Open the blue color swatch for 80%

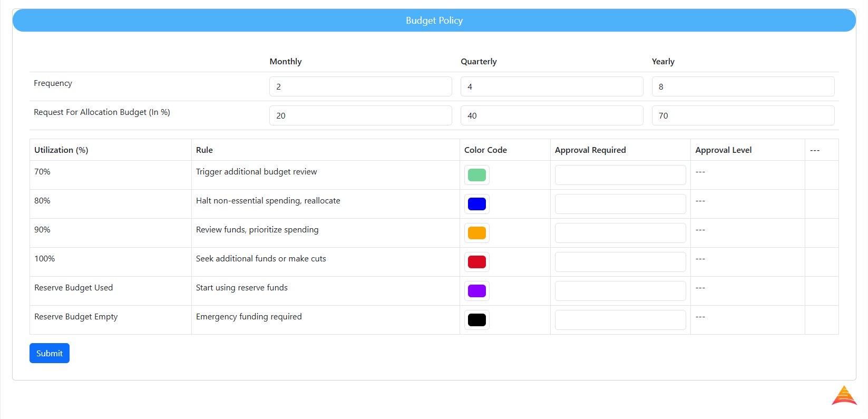coord(476,204)
